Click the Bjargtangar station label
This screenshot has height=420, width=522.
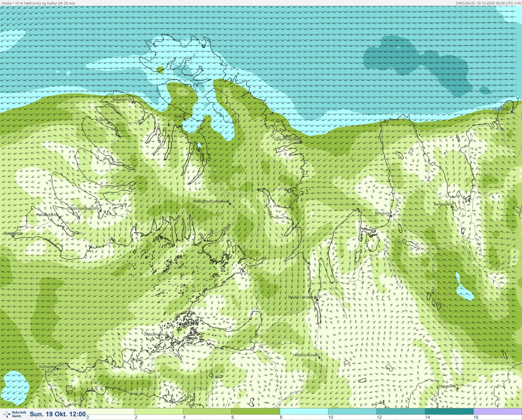tap(13, 233)
